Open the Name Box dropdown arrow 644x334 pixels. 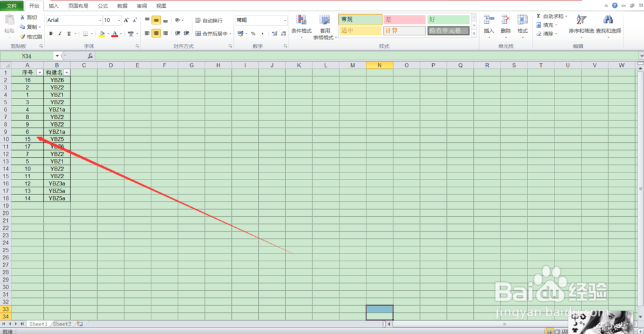click(57, 56)
